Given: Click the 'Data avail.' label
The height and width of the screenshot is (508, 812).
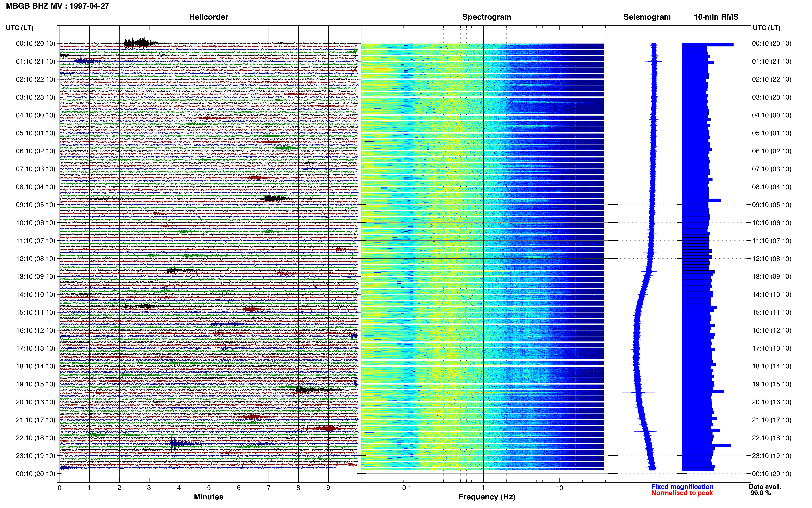Looking at the screenshot, I should (765, 486).
